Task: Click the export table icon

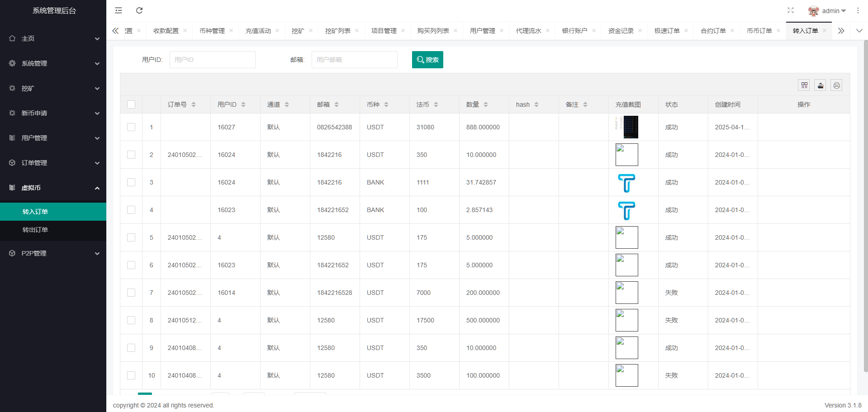Action: pyautogui.click(x=820, y=85)
